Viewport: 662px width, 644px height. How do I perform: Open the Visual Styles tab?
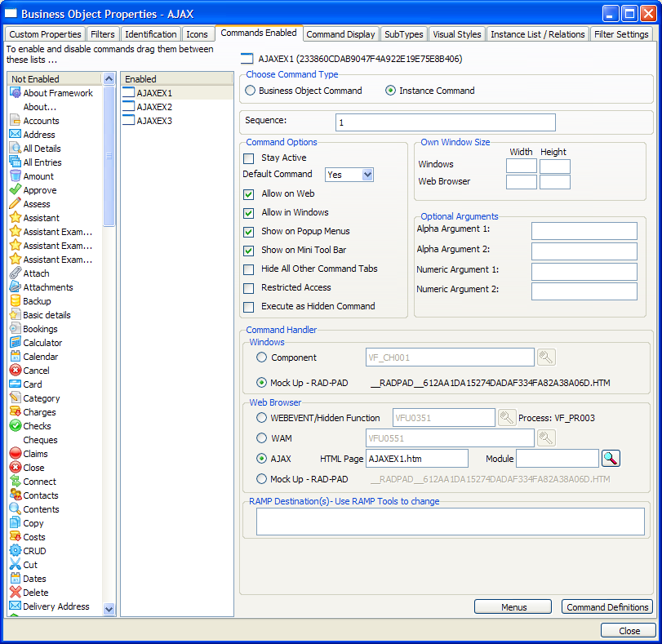tap(456, 34)
